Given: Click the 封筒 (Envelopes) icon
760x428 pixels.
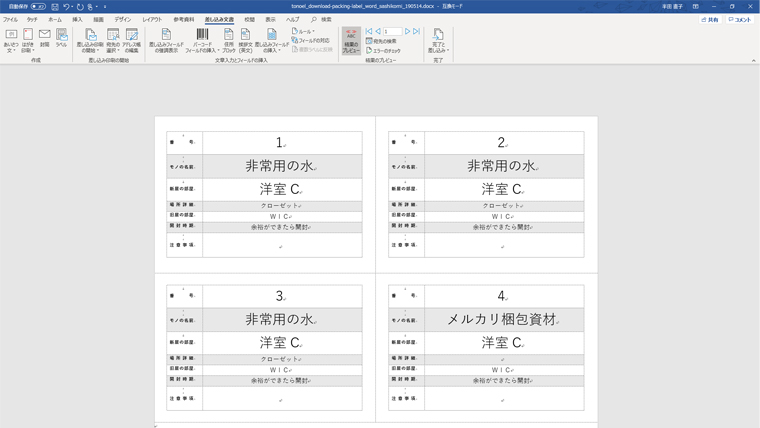Looking at the screenshot, I should coord(44,38).
